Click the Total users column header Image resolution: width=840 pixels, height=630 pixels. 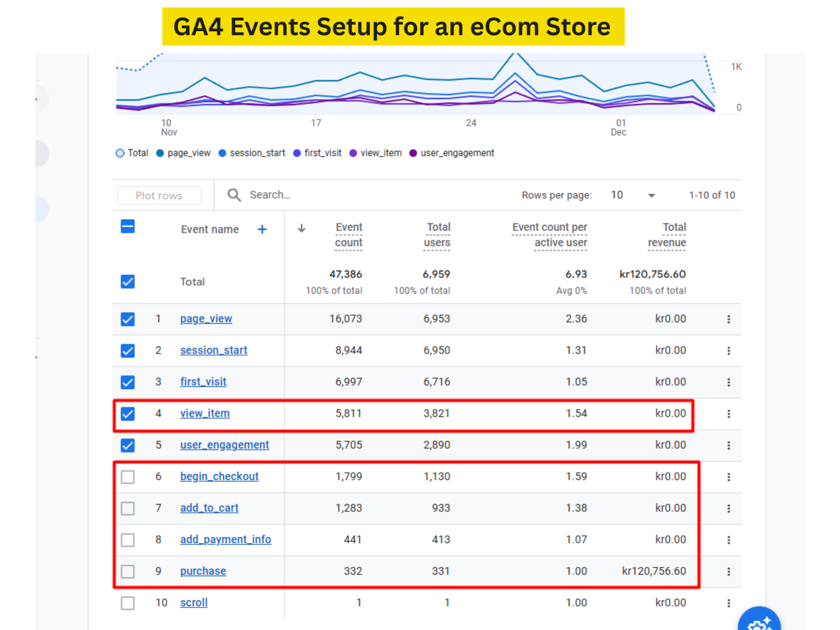pos(437,235)
